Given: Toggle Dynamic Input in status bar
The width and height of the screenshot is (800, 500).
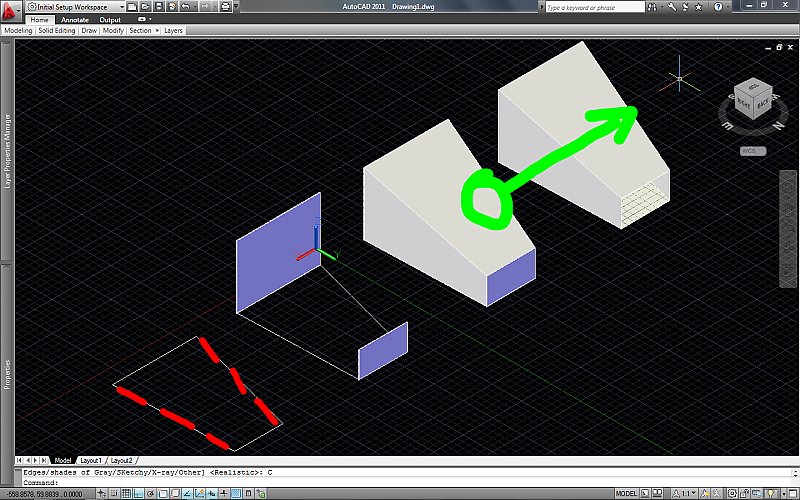Looking at the screenshot, I should [212, 493].
